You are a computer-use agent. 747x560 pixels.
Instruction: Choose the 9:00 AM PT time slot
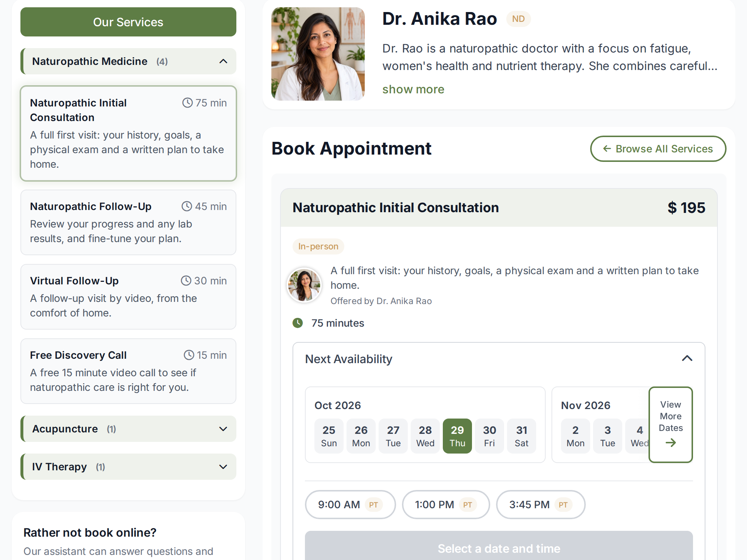click(x=350, y=505)
